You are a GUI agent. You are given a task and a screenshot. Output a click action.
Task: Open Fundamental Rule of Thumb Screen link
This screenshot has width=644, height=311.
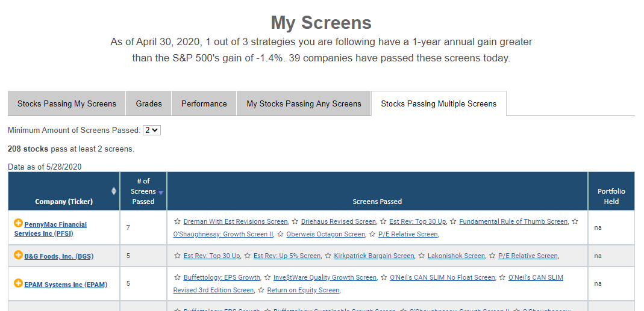tap(513, 221)
